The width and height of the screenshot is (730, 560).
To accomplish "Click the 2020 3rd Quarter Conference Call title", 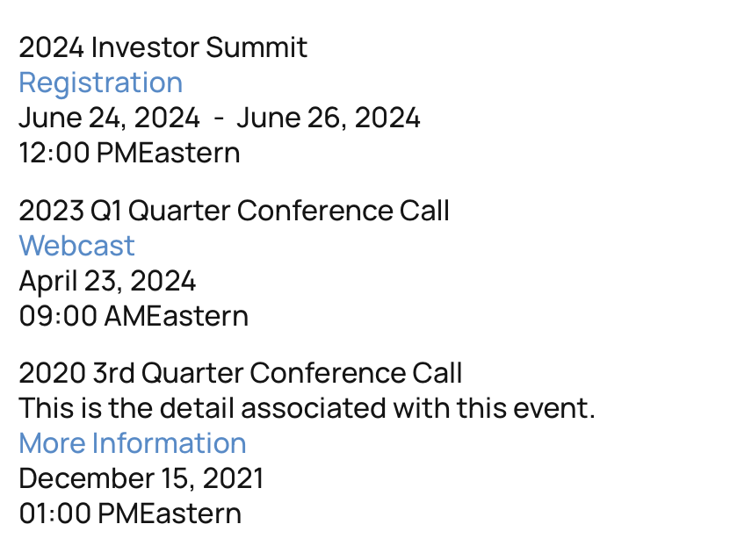I will click(x=240, y=373).
